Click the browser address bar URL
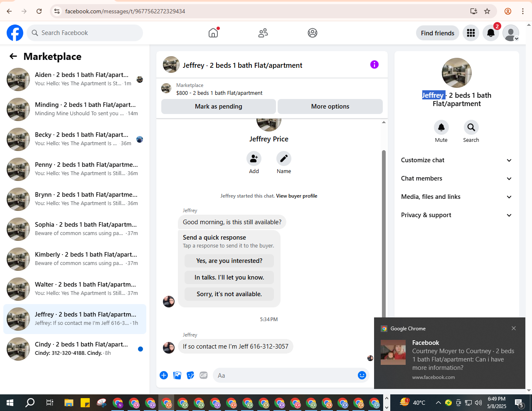This screenshot has height=411, width=532. coord(125,11)
